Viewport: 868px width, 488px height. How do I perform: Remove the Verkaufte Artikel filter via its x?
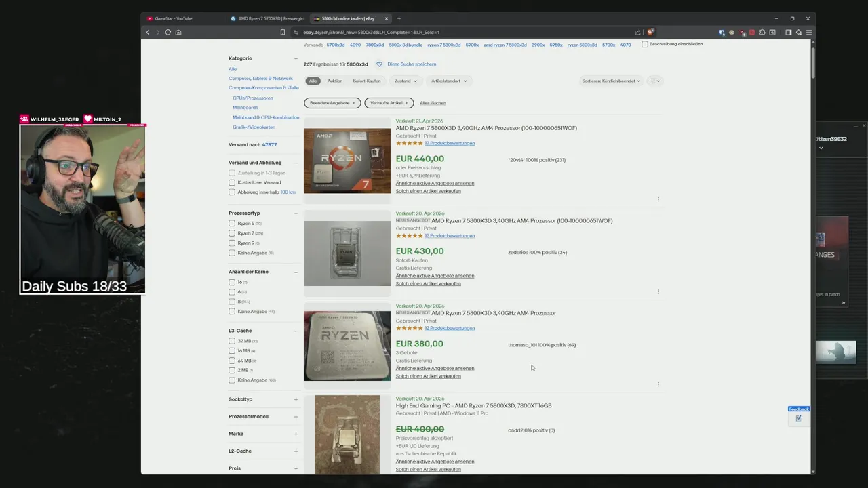click(406, 103)
